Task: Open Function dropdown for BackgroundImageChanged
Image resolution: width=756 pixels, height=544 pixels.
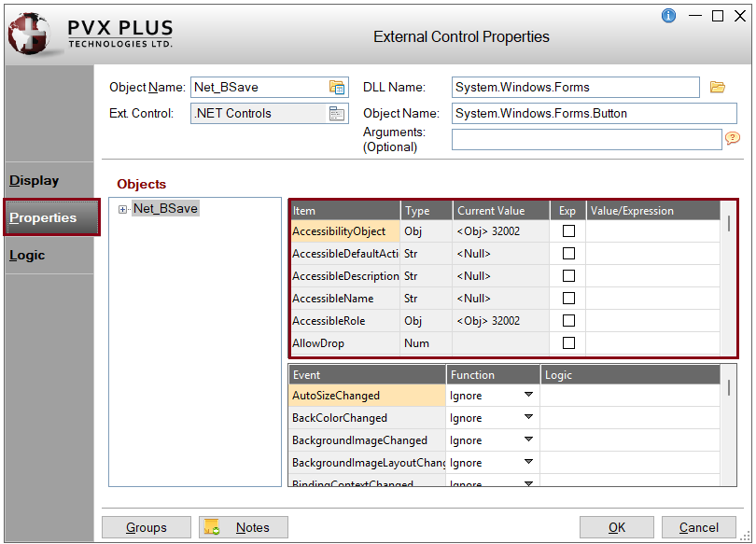Action: (528, 440)
